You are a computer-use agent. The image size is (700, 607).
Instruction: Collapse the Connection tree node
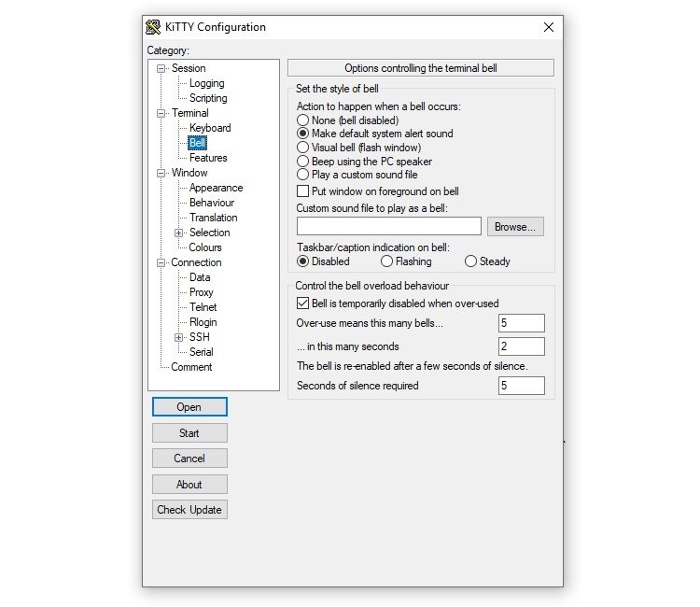click(161, 262)
